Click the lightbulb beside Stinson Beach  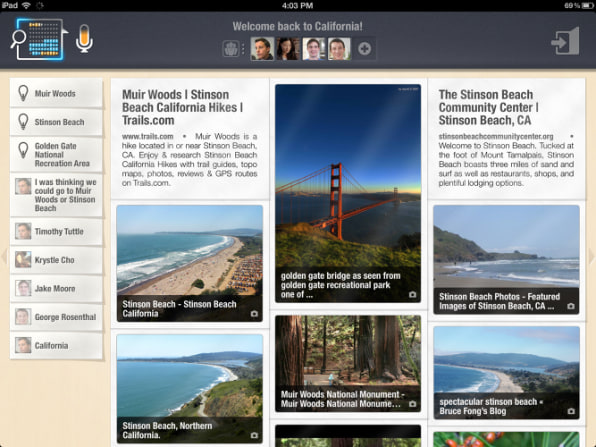pos(23,122)
